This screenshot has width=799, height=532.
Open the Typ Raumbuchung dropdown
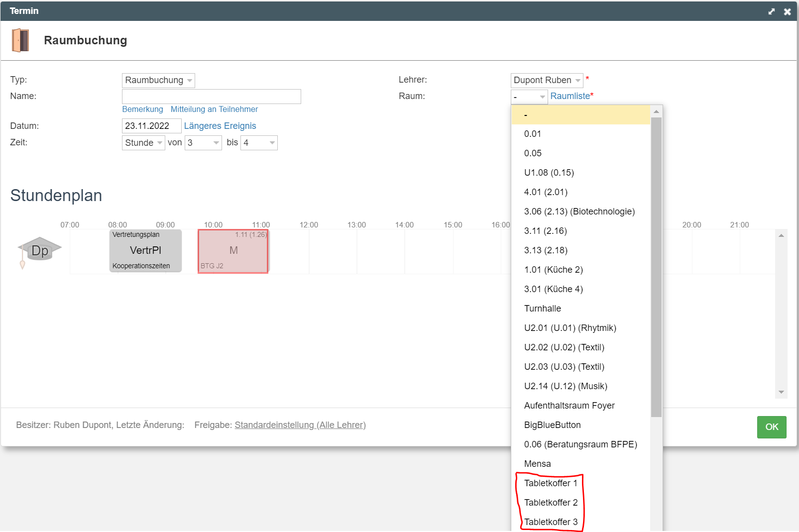pyautogui.click(x=158, y=80)
